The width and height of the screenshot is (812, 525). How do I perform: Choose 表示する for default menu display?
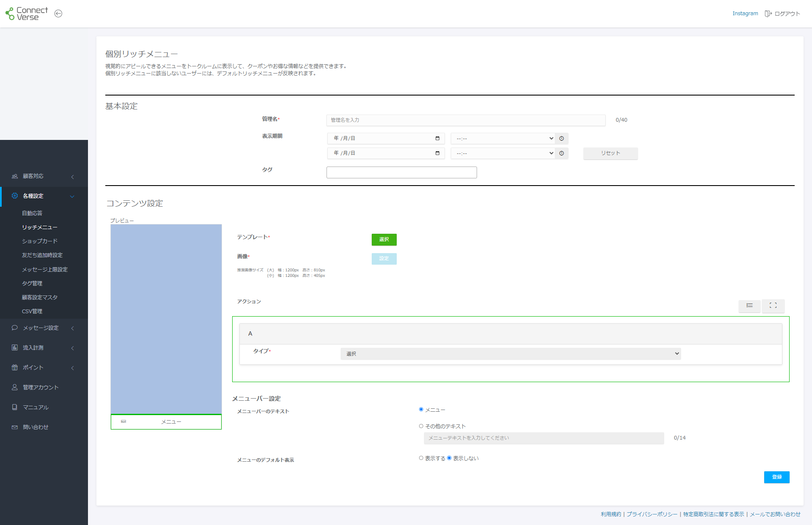[x=421, y=458]
